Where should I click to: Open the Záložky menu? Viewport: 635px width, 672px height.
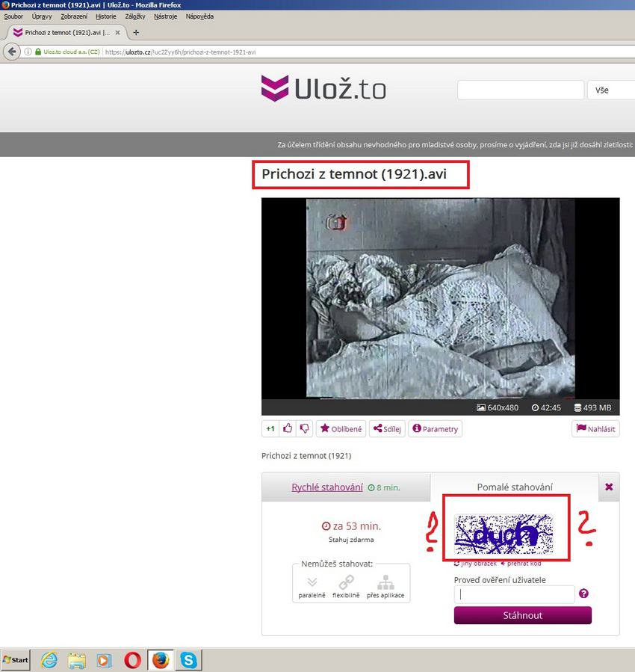[x=135, y=16]
